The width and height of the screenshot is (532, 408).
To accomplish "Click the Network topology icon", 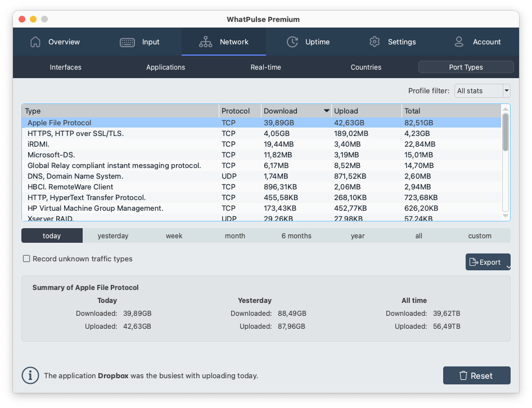I will [205, 42].
